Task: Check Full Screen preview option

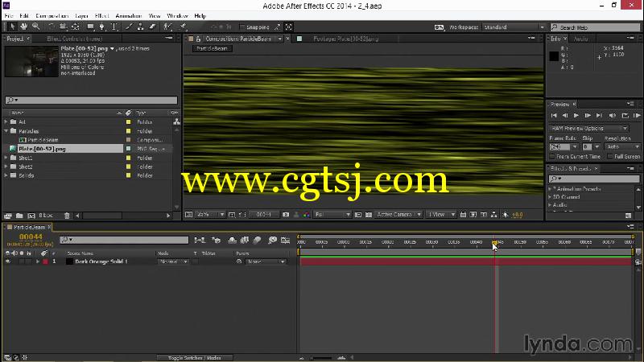Action: click(x=610, y=157)
